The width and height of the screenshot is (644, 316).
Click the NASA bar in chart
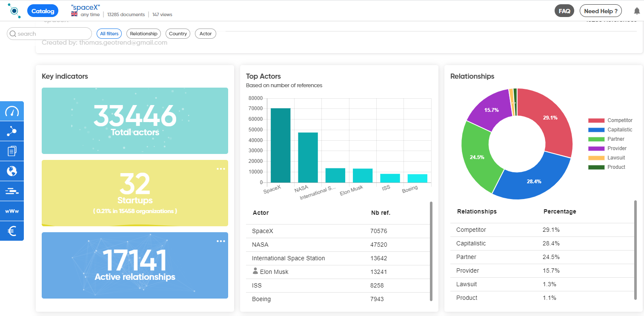coord(308,157)
